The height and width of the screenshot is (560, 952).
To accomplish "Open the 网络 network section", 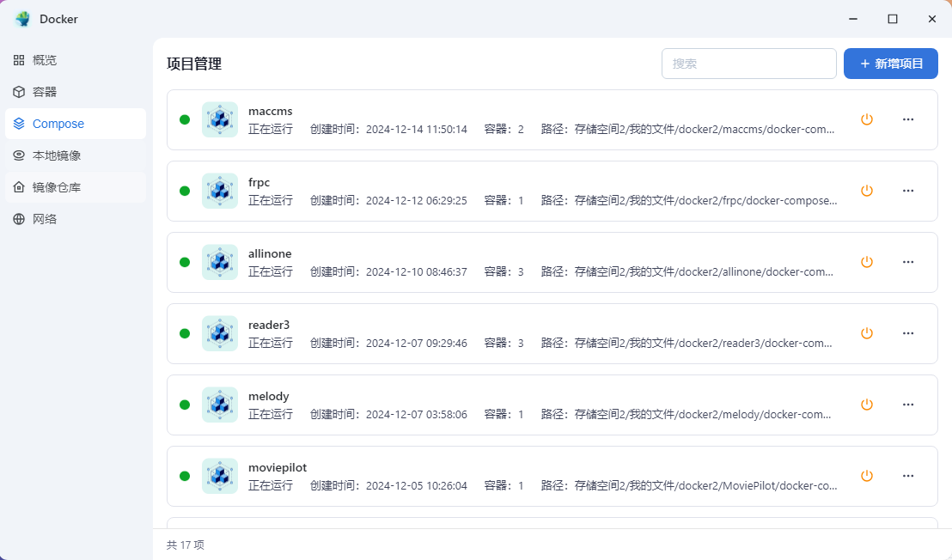I will pyautogui.click(x=76, y=219).
